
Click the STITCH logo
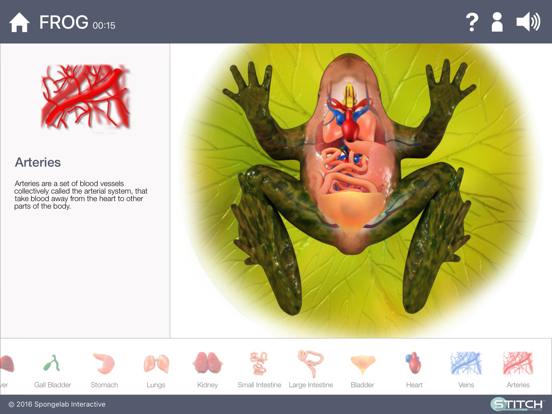coord(517,404)
